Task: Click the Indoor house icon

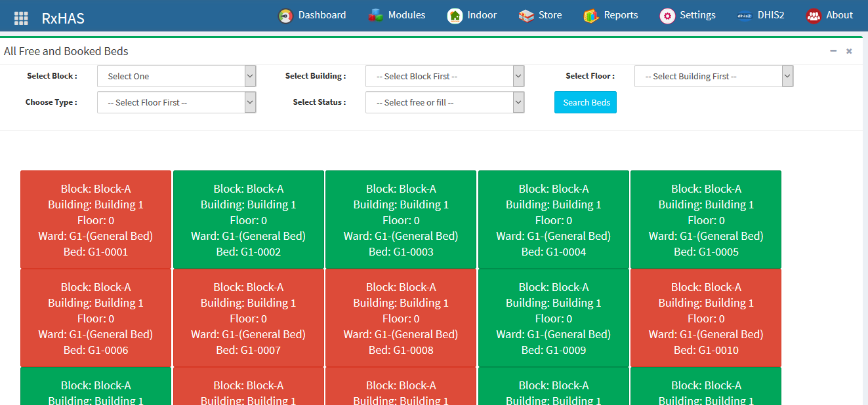Action: pyautogui.click(x=455, y=16)
